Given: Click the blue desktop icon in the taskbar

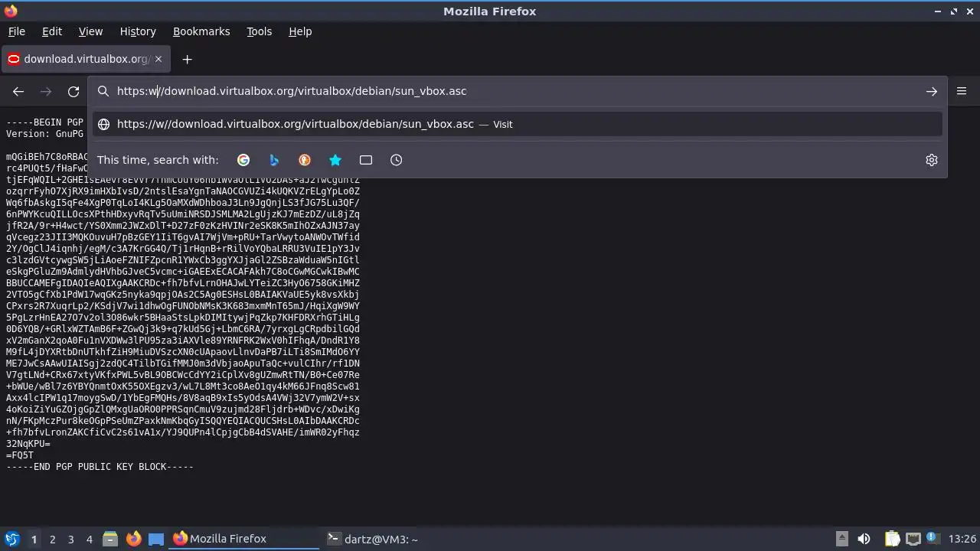Looking at the screenshot, I should (156, 539).
